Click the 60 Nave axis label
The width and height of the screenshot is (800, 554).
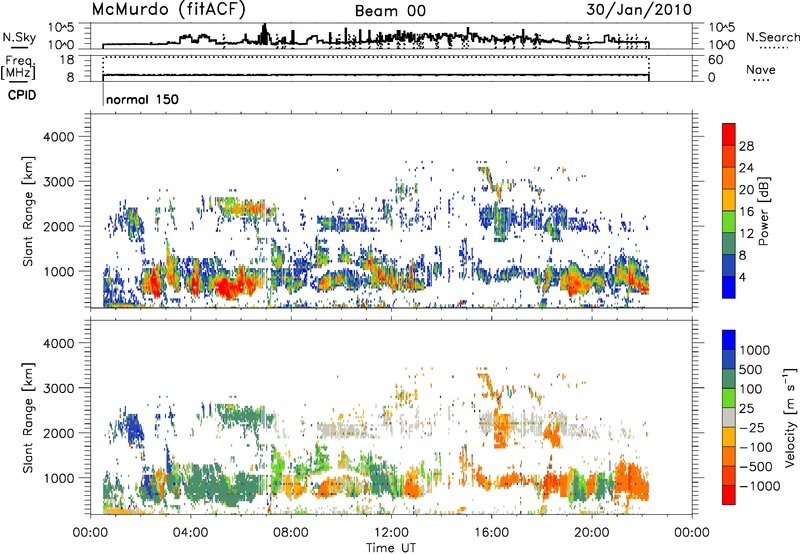[715, 60]
